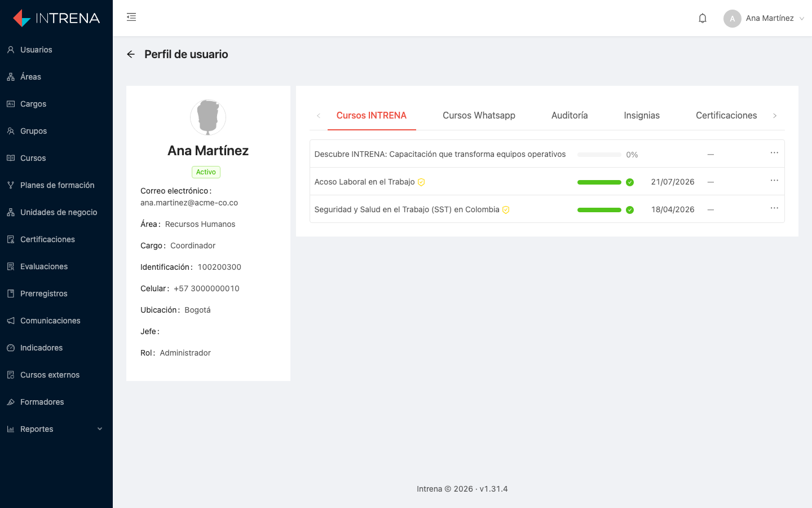
Task: Open Planes de formación in the sidebar
Action: (x=56, y=185)
